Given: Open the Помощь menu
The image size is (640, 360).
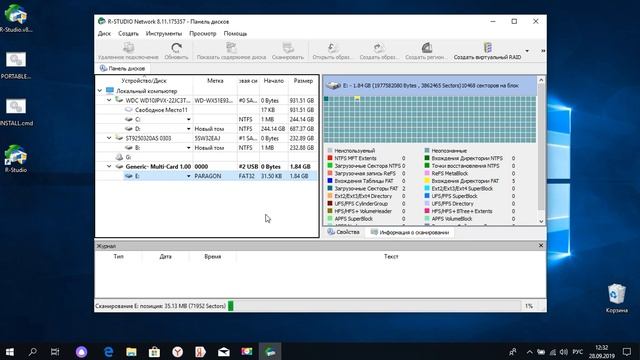Looking at the screenshot, I should (x=235, y=33).
